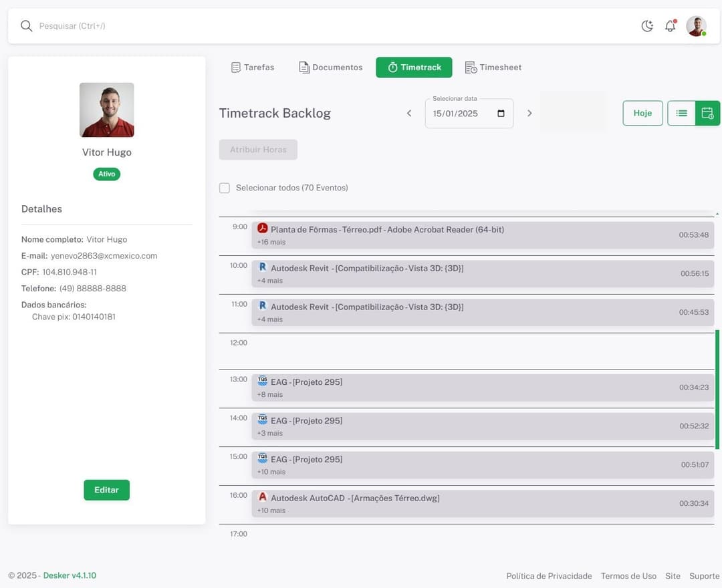Click the Pesquisar search field

coord(72,26)
